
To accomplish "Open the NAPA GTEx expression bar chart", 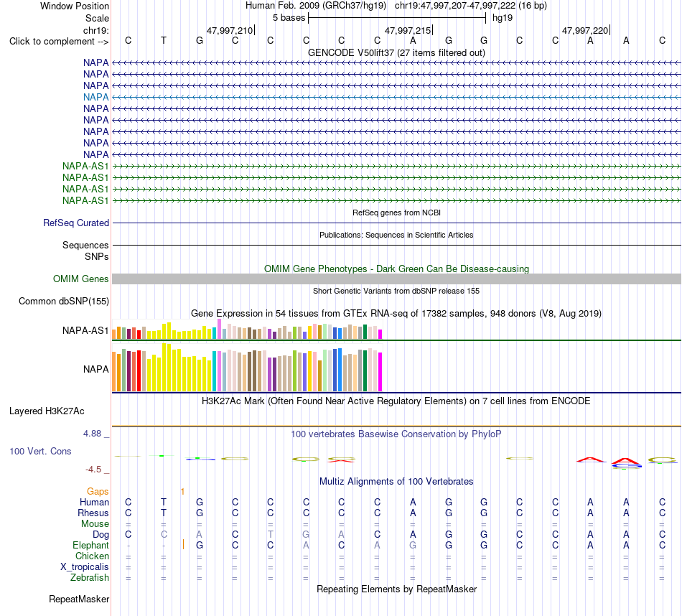I will pyautogui.click(x=247, y=367).
